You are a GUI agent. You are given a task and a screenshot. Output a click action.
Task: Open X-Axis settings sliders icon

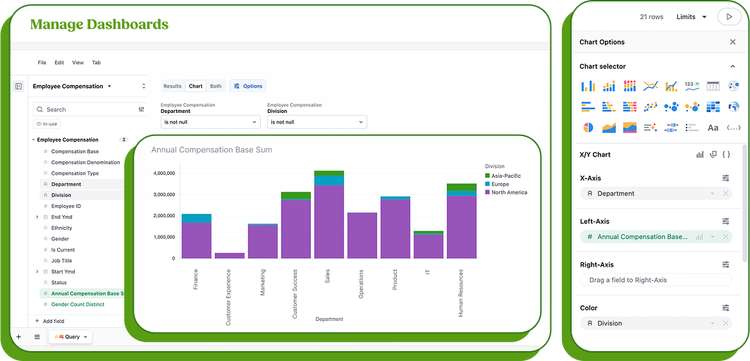pyautogui.click(x=726, y=178)
